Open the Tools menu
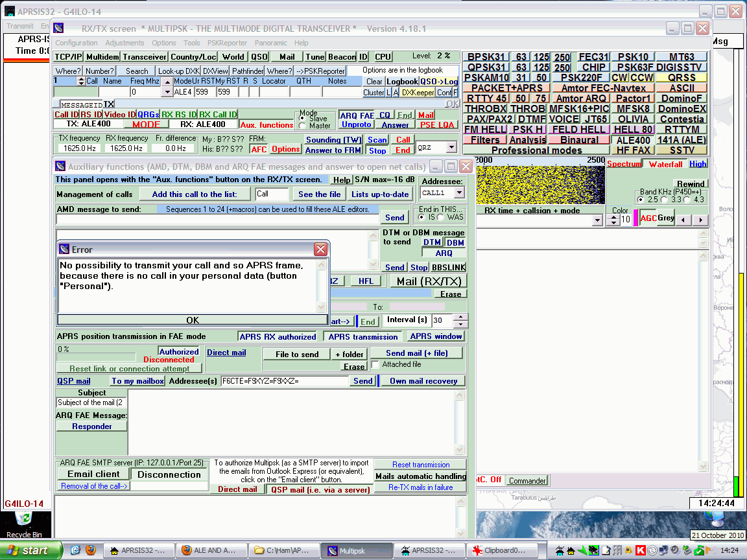 point(191,43)
